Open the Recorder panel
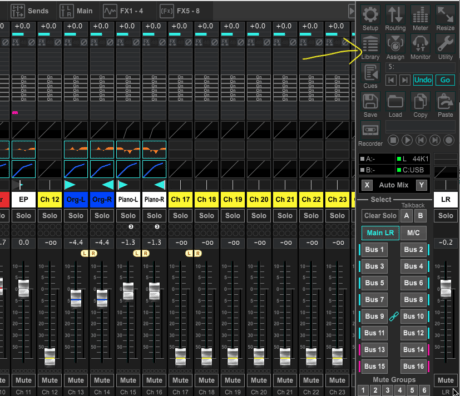This screenshot has width=460, height=396. 370,134
